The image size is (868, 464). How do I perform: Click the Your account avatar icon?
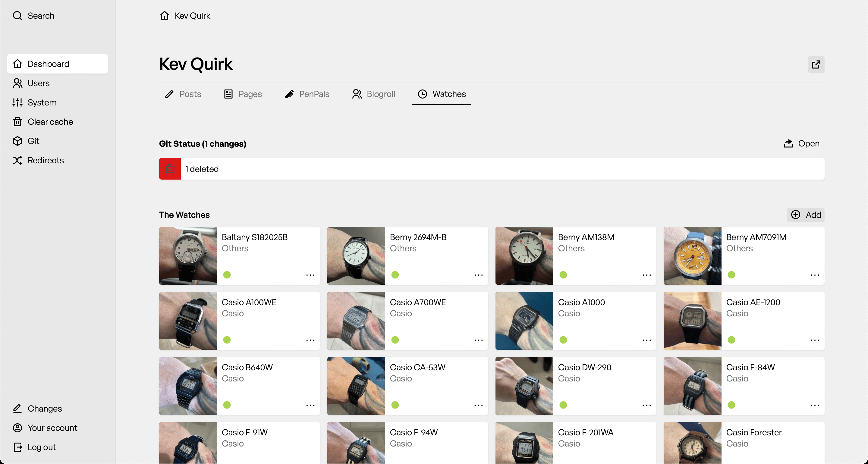[x=17, y=428]
